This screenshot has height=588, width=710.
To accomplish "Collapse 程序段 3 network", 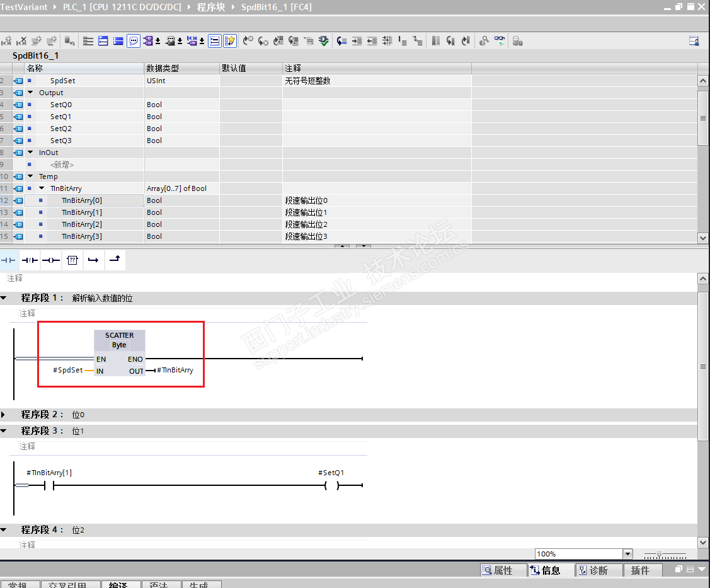I will click(4, 431).
